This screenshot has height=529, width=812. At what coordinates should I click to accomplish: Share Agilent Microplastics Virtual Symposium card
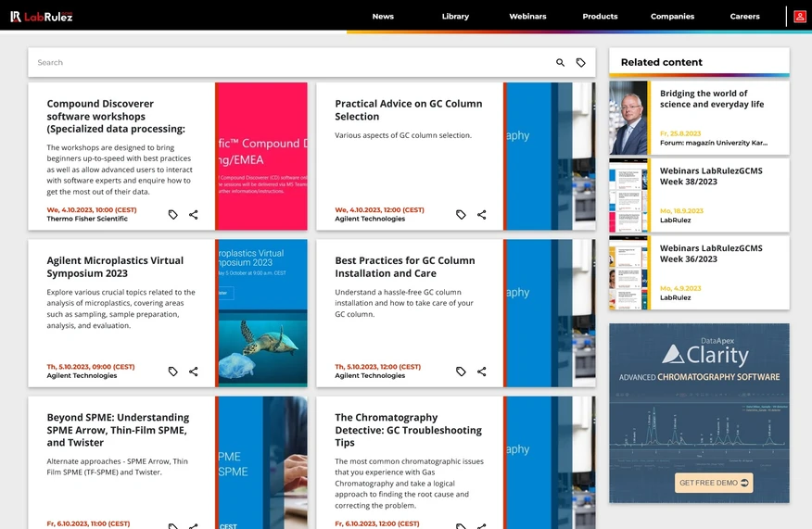[x=193, y=372]
